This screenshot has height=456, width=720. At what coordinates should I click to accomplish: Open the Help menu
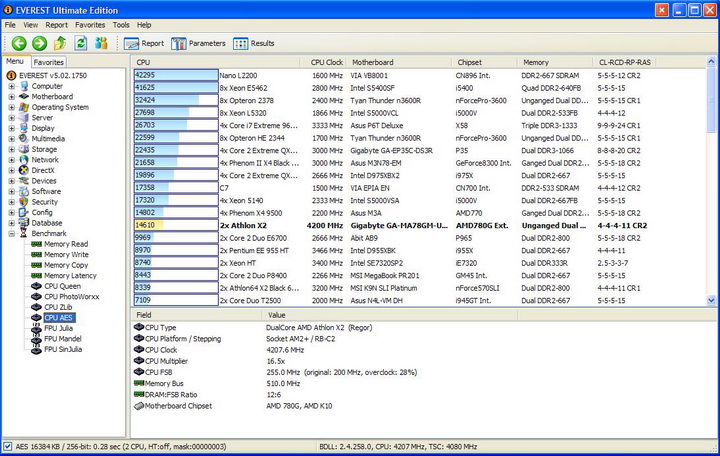[144, 25]
